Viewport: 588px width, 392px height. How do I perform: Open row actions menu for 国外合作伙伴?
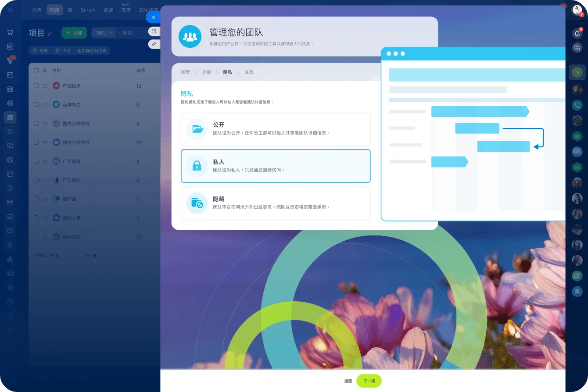tap(45, 143)
